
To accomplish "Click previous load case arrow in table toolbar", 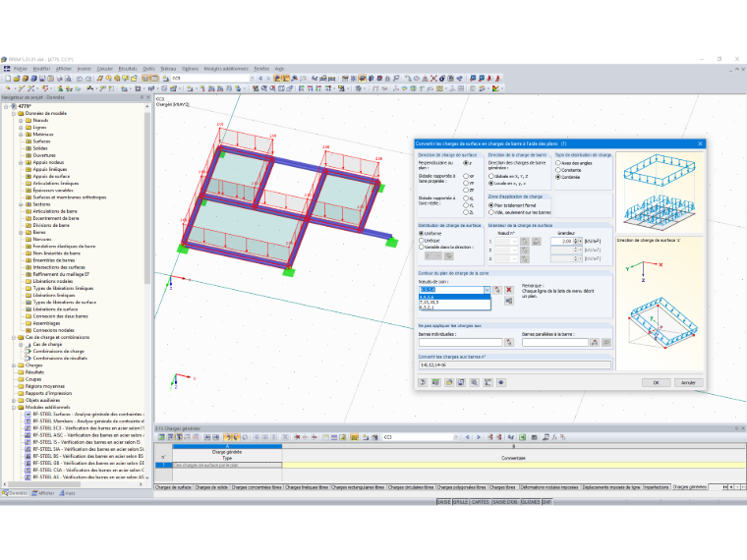I will (x=467, y=437).
